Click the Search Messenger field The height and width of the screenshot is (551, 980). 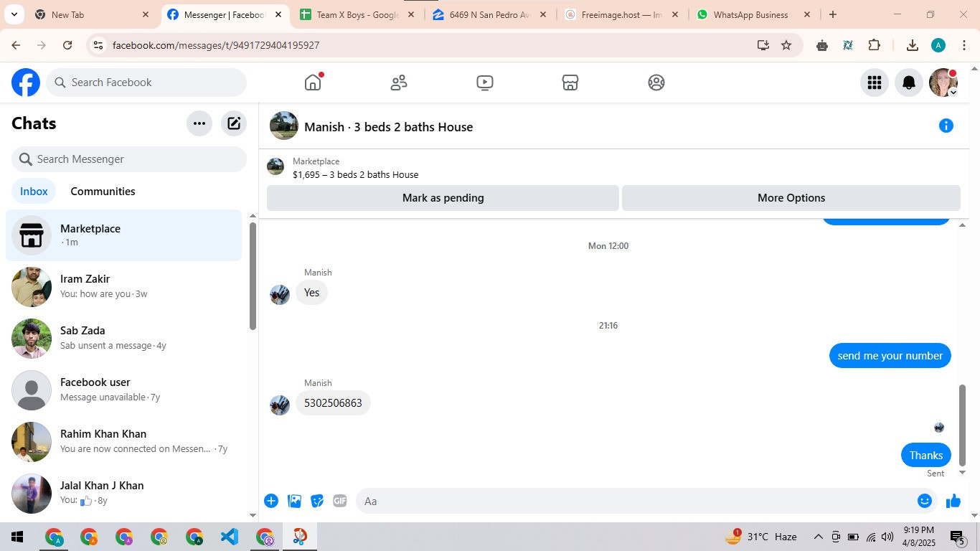[129, 159]
